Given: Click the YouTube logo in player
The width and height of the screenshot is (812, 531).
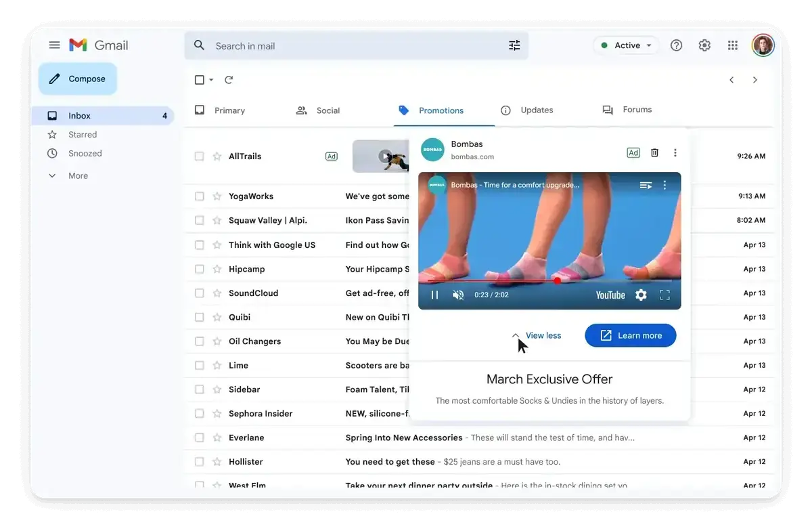Looking at the screenshot, I should click(x=610, y=295).
